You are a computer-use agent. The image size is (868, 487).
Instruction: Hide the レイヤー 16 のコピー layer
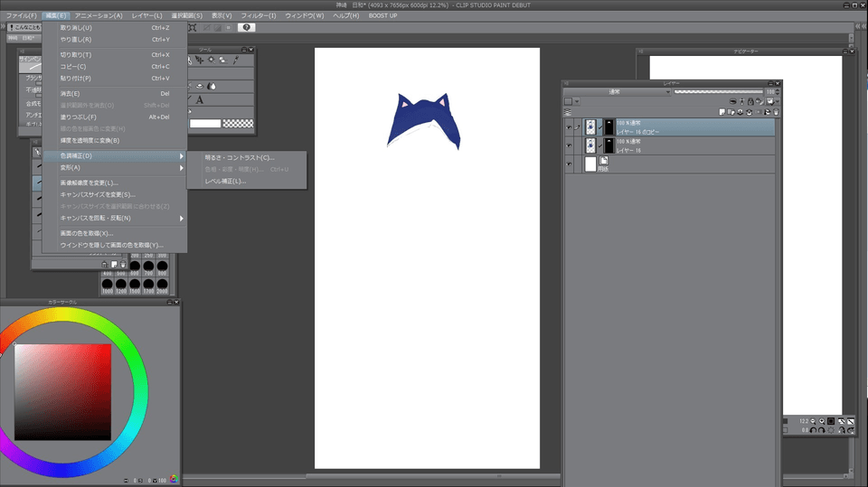pyautogui.click(x=569, y=127)
